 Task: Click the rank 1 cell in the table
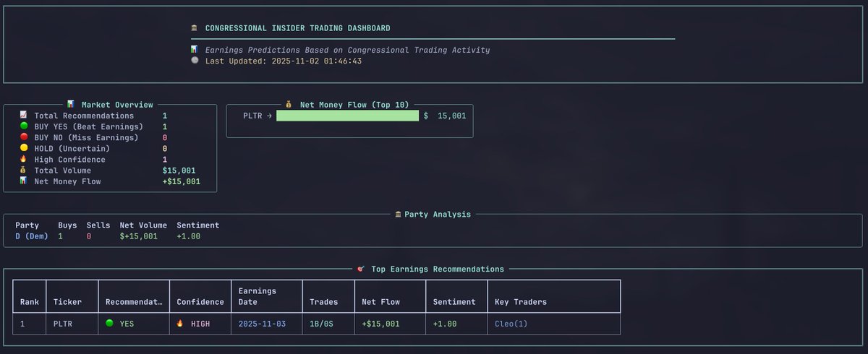(x=22, y=324)
